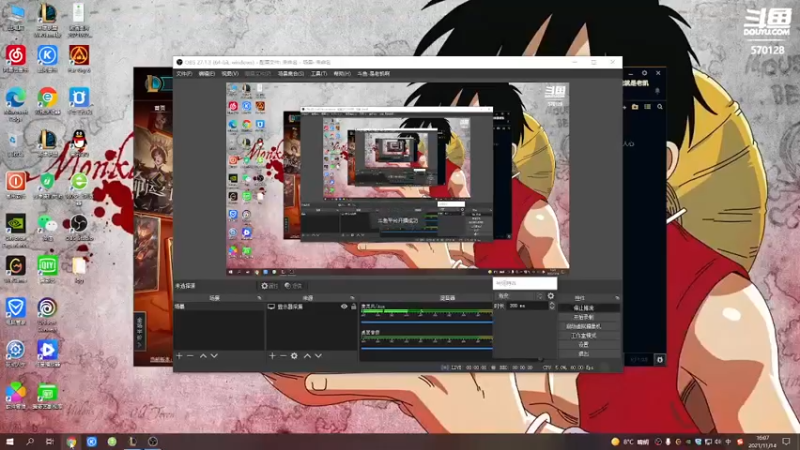This screenshot has width=800, height=450.
Task: Open Task View on taskbar
Action: click(x=50, y=441)
